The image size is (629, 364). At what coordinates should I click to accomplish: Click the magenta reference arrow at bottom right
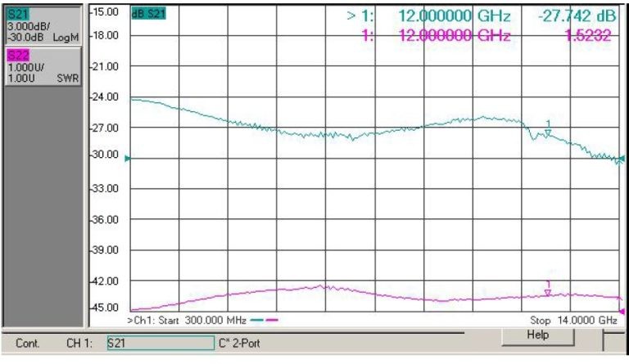coord(622,311)
